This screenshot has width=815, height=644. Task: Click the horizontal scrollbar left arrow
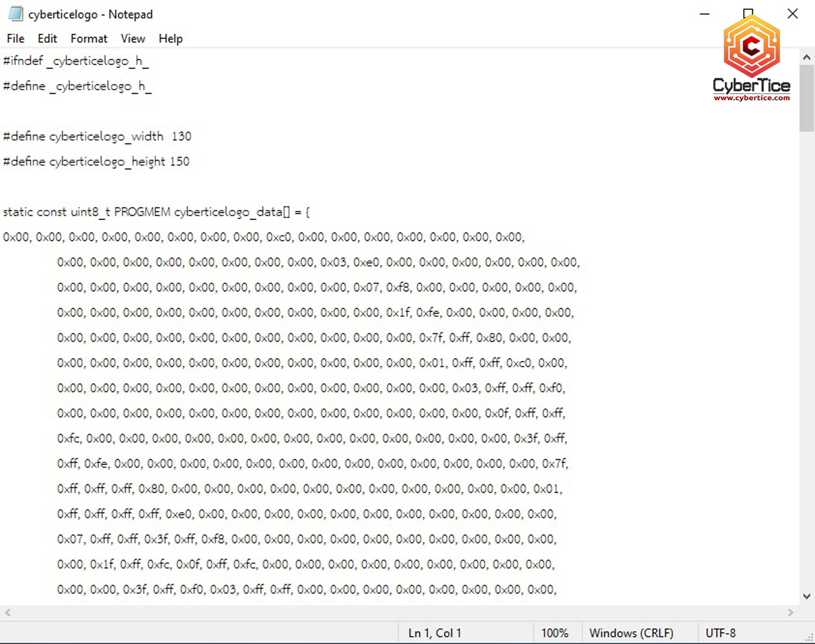coord(8,612)
